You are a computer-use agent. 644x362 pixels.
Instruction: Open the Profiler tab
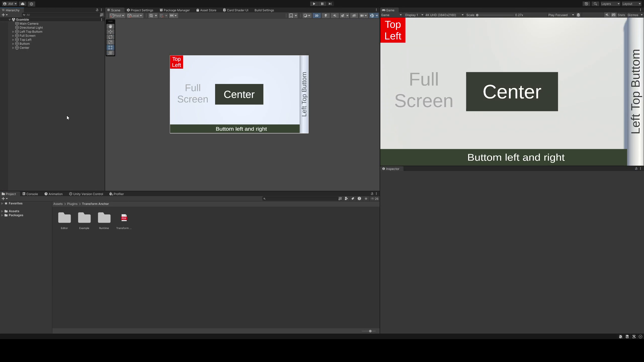(x=117, y=194)
